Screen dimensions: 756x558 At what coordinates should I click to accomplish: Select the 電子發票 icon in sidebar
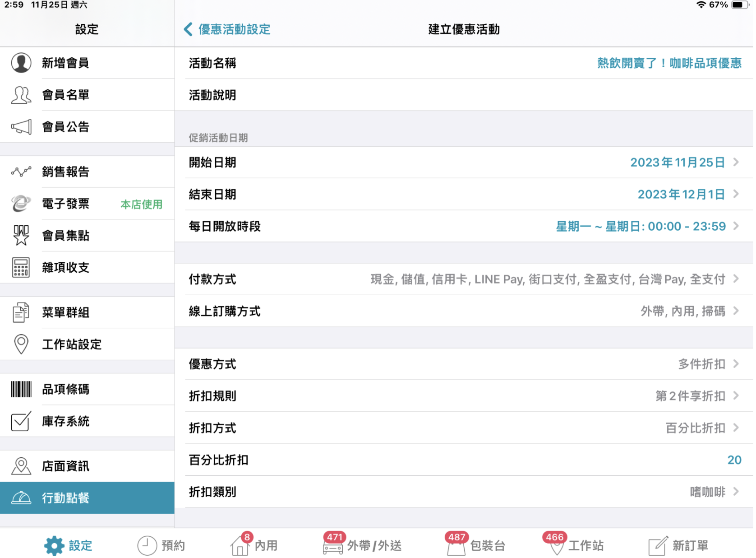(x=21, y=204)
